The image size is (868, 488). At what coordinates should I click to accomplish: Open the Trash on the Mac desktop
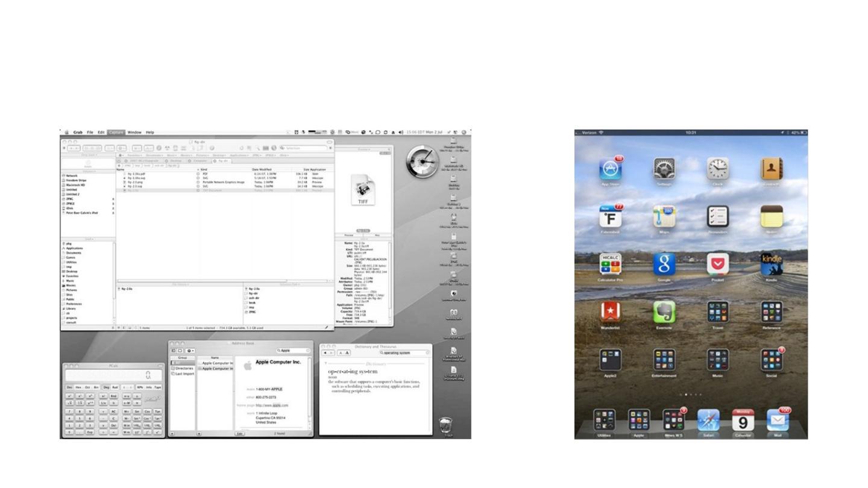click(447, 425)
